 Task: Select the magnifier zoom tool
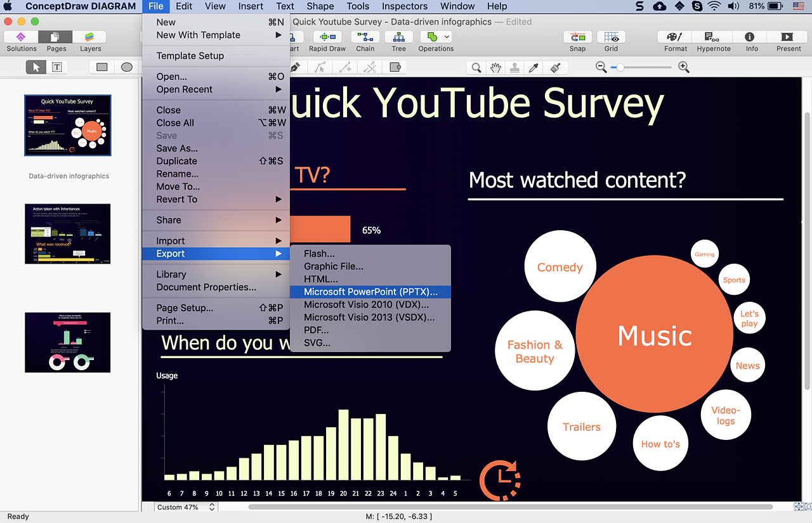(476, 67)
